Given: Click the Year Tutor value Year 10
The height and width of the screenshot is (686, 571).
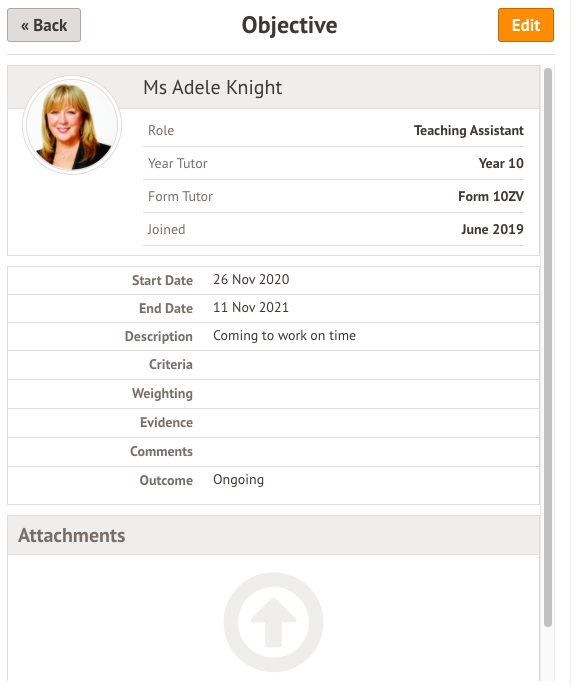Looking at the screenshot, I should [501, 163].
